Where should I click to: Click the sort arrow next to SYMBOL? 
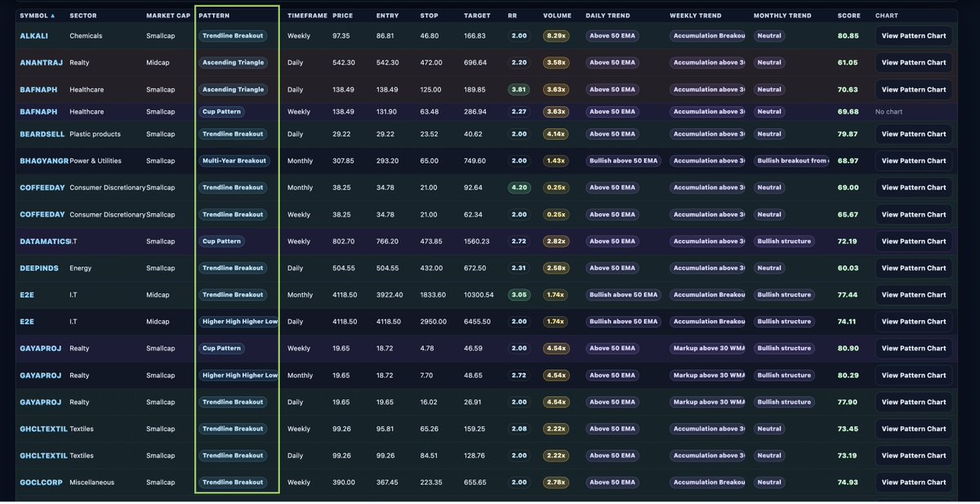click(53, 16)
